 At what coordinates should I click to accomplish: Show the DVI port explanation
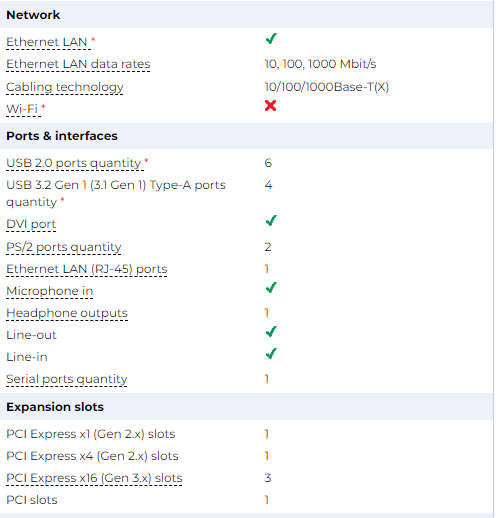click(31, 224)
